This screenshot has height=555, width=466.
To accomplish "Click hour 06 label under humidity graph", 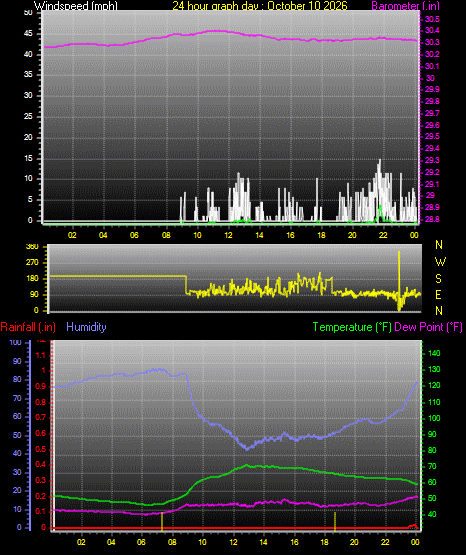I will [141, 542].
